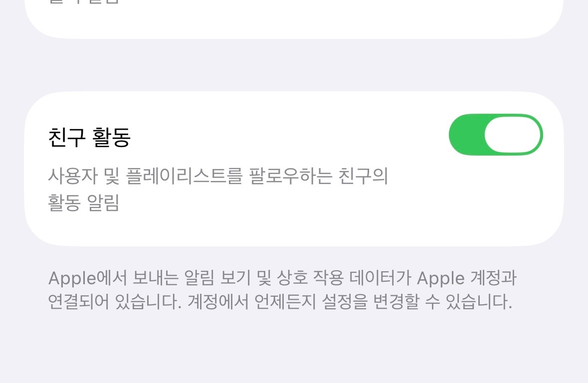588x383 pixels.
Task: Tap 팔로우하는 in the friend activity description
Action: pos(291,176)
